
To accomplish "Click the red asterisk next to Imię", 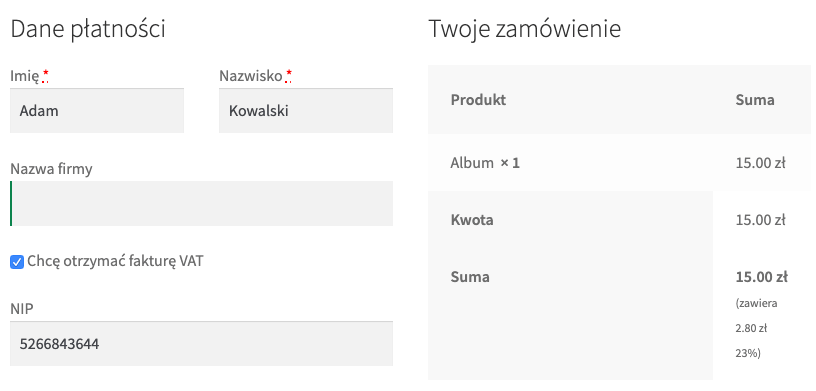I will coord(46,75).
